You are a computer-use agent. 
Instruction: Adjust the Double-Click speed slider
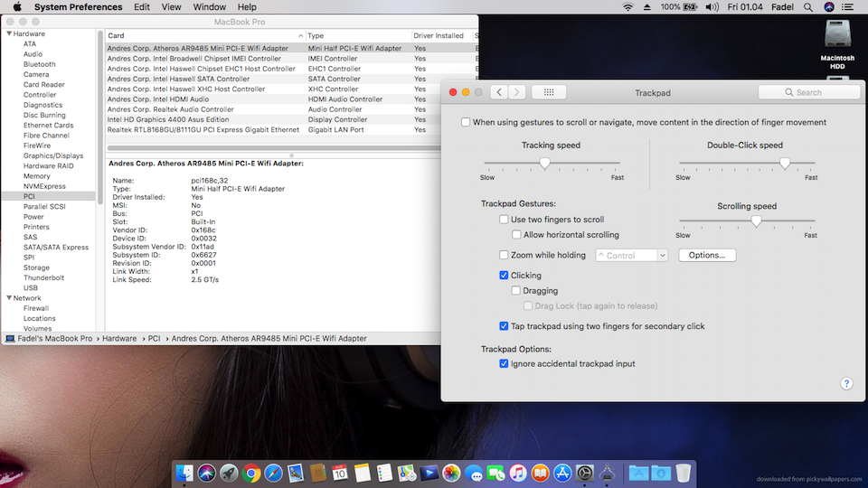point(785,164)
